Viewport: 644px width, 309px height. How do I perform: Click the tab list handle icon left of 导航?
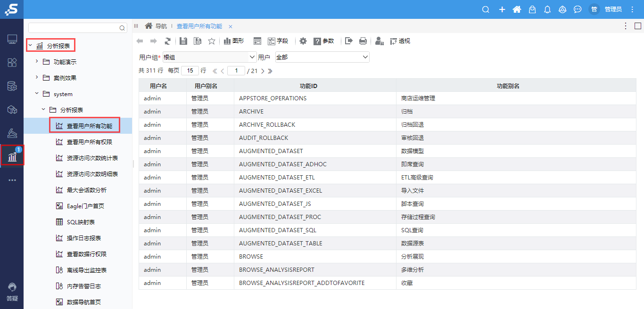point(136,26)
